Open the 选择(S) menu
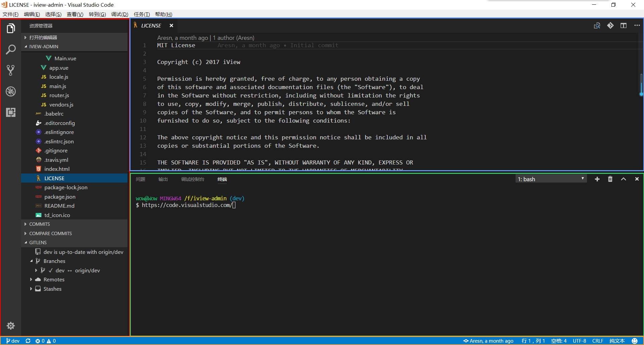This screenshot has width=644, height=345. 53,14
